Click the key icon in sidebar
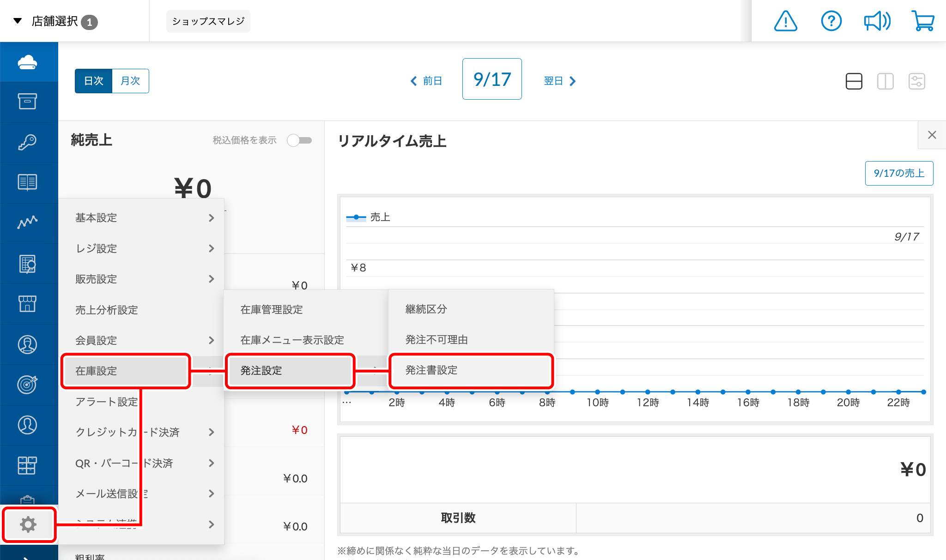The height and width of the screenshot is (560, 946). point(28,142)
